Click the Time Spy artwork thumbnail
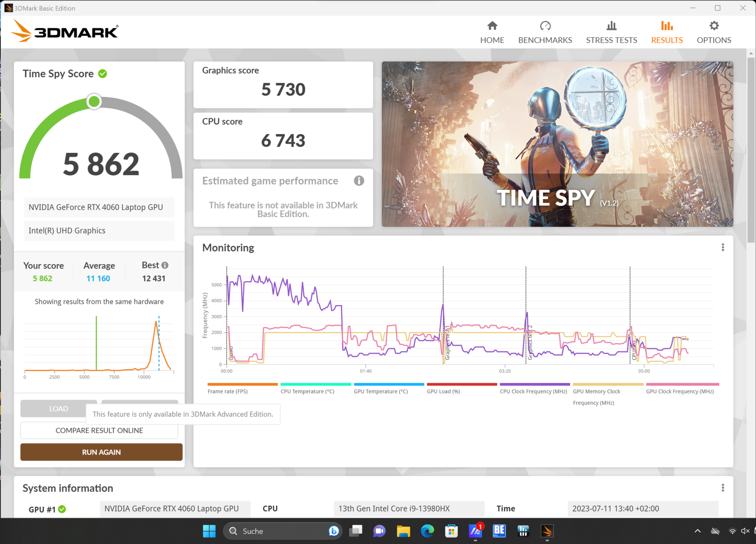 pyautogui.click(x=557, y=144)
